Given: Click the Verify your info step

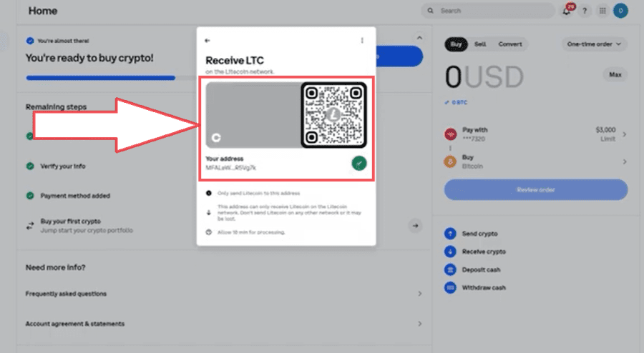Looking at the screenshot, I should click(63, 166).
